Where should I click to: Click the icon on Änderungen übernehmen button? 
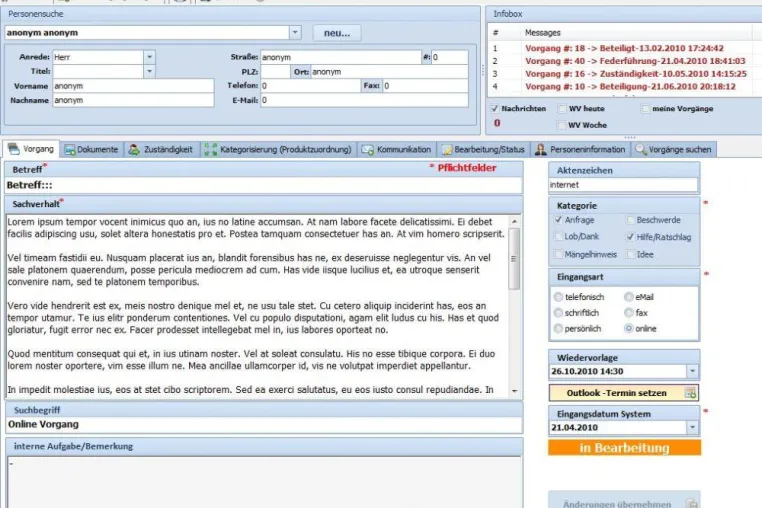[x=692, y=504]
